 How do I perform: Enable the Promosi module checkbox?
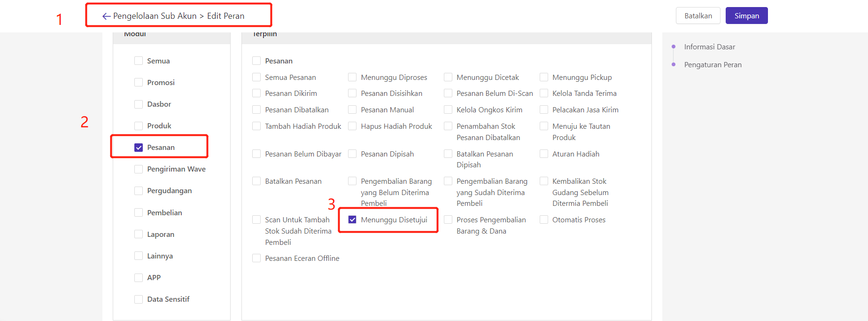139,83
